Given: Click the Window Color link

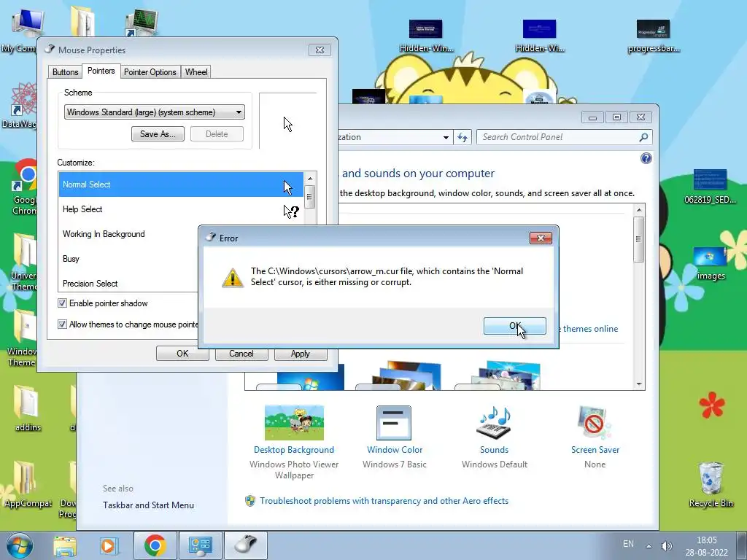Looking at the screenshot, I should click(395, 449).
